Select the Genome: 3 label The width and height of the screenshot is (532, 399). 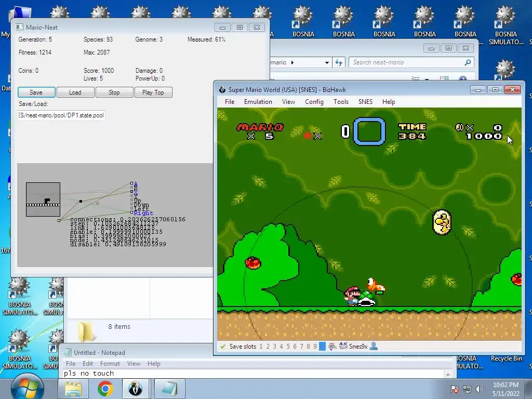coord(149,39)
